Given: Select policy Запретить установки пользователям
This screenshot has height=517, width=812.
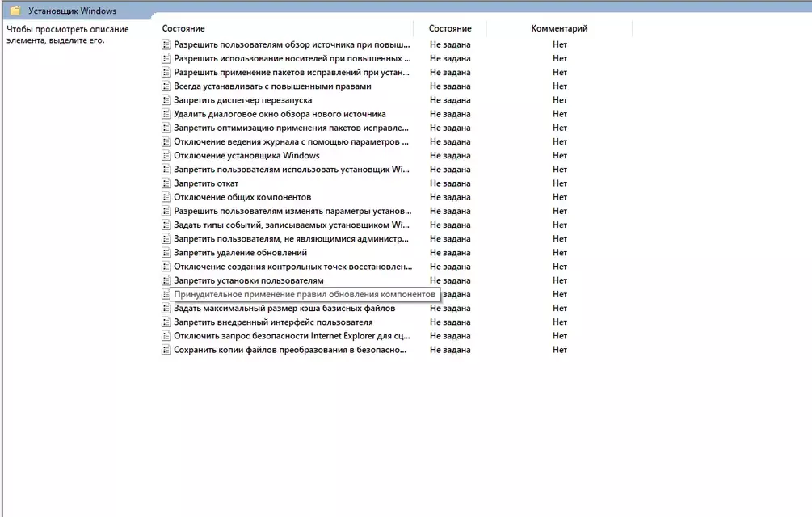Looking at the screenshot, I should coord(249,280).
